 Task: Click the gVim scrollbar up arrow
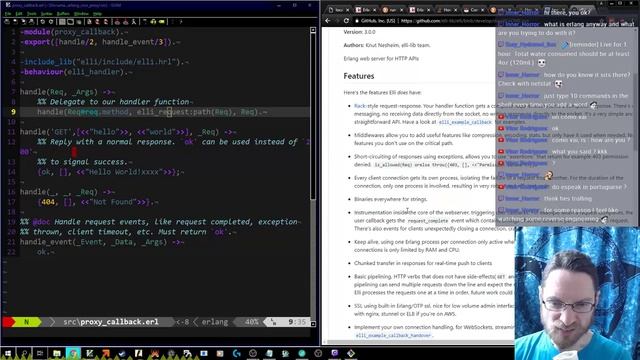point(313,30)
